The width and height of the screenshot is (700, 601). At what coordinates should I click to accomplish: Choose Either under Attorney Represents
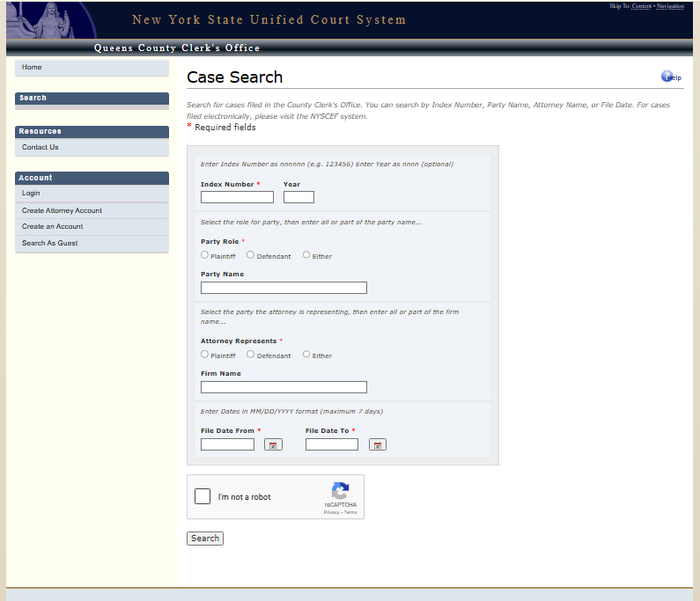pos(306,355)
